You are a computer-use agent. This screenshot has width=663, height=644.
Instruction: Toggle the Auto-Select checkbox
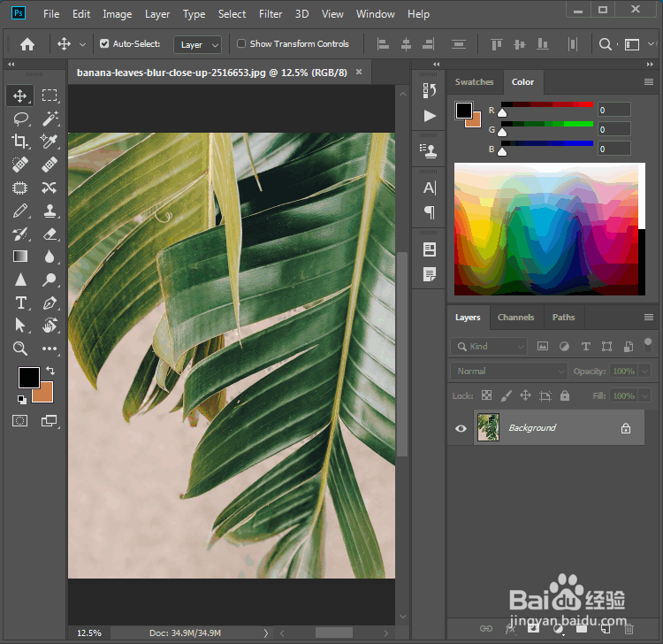[x=104, y=43]
